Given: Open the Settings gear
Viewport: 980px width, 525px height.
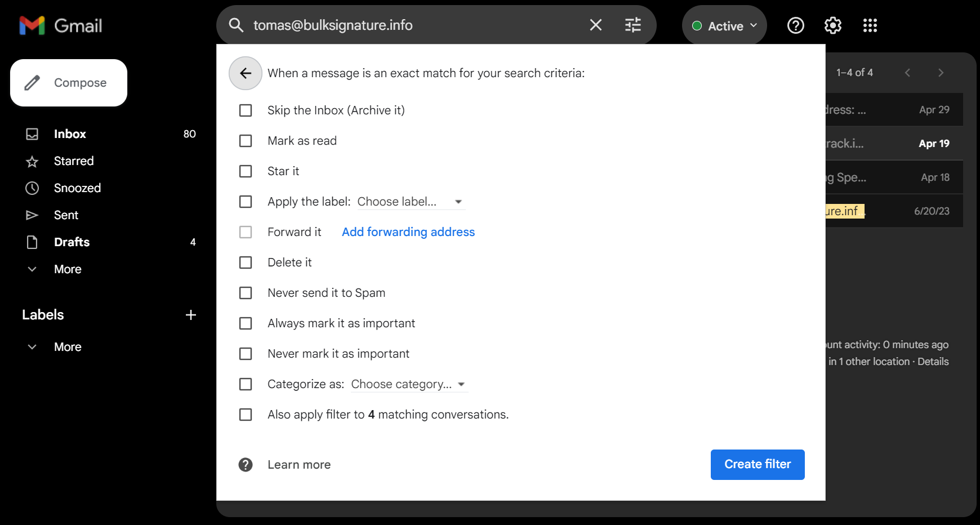Looking at the screenshot, I should (832, 25).
